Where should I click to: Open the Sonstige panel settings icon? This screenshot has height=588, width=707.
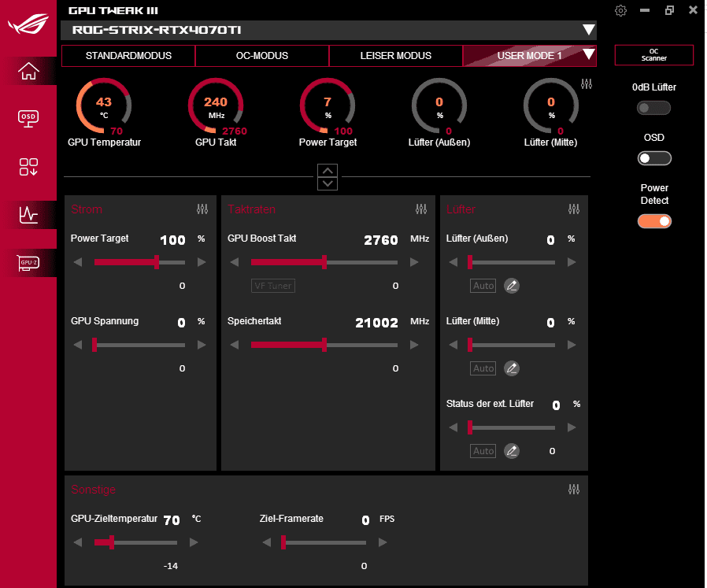click(574, 490)
